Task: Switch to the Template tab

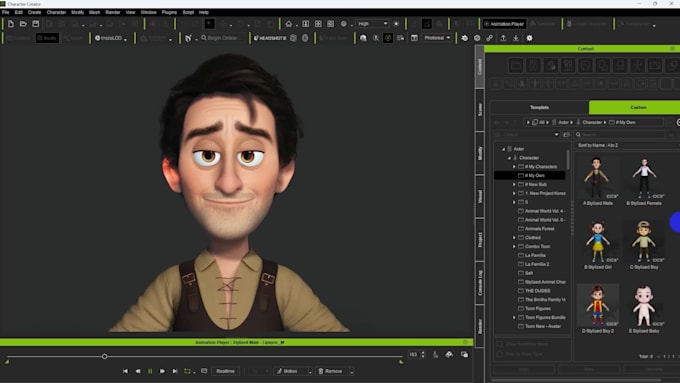Action: point(539,108)
